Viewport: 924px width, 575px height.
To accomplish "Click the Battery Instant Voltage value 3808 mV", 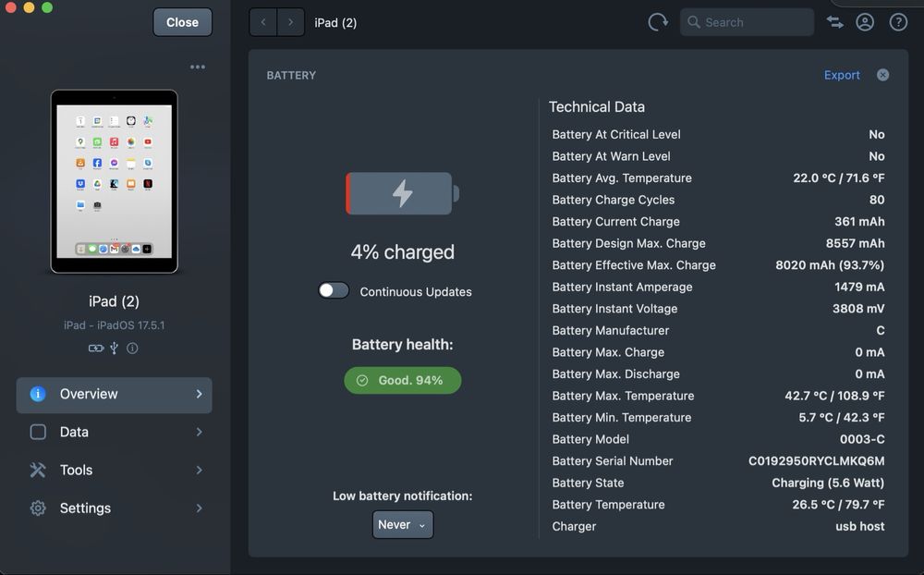I will tap(858, 309).
